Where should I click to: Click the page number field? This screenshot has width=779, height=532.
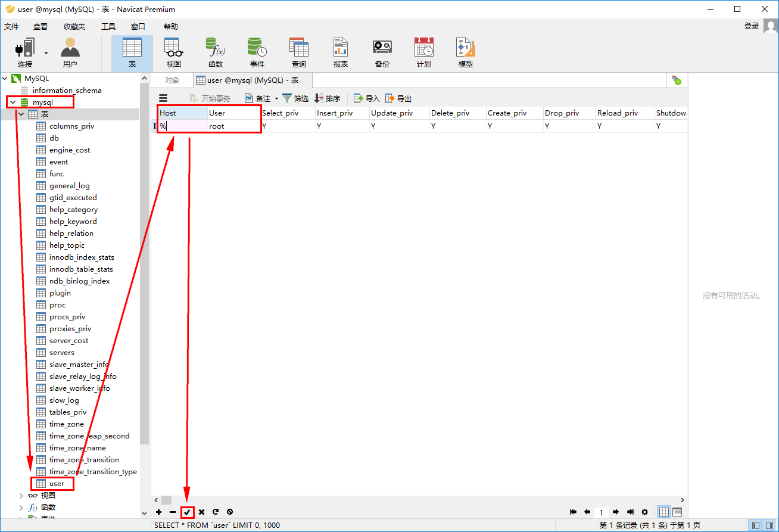pyautogui.click(x=602, y=512)
